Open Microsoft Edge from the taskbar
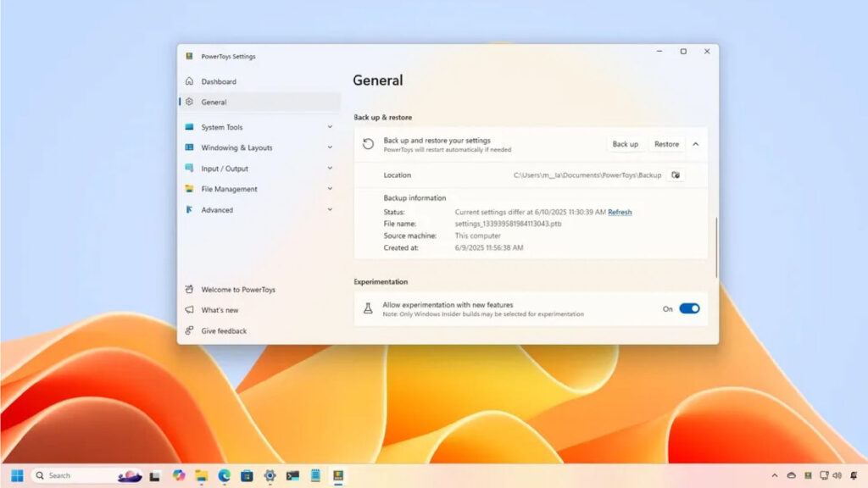This screenshot has width=868, height=488. pos(224,476)
